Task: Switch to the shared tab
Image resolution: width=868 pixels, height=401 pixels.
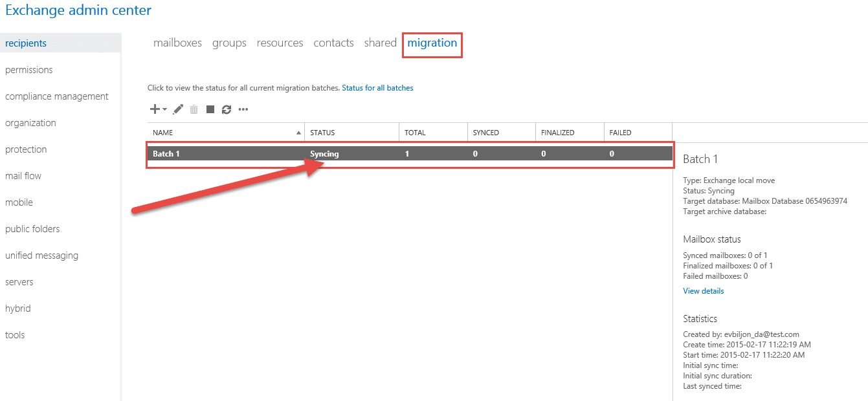Action: tap(380, 43)
